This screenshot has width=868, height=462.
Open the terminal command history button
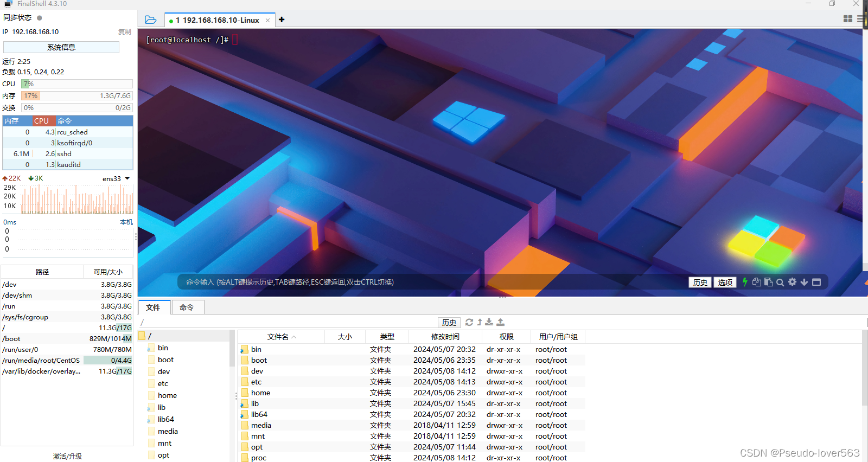(x=700, y=282)
